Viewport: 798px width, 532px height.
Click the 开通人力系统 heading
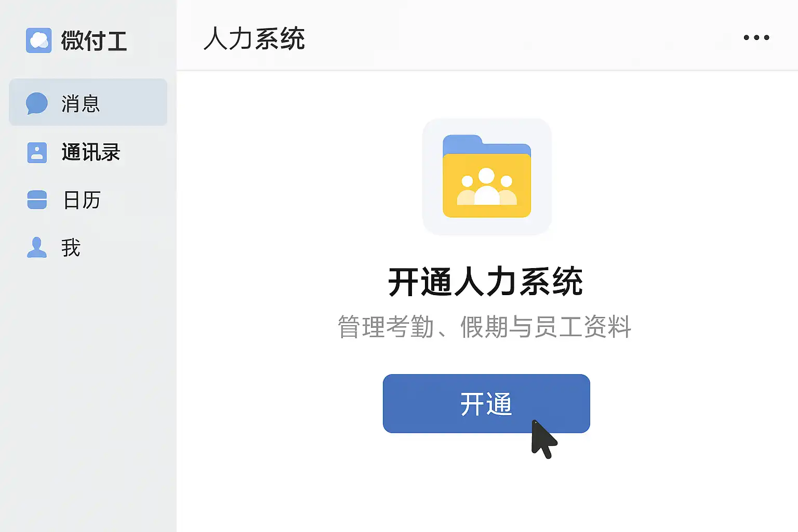tap(486, 282)
